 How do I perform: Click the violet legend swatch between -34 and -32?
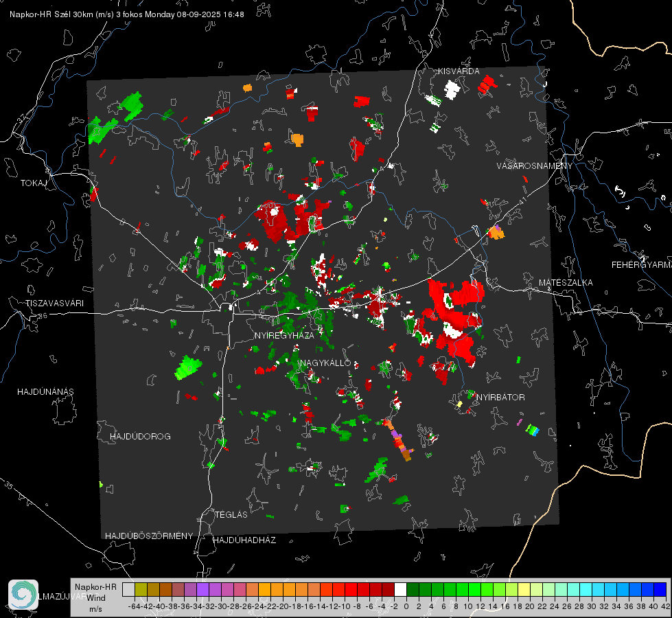[202, 590]
